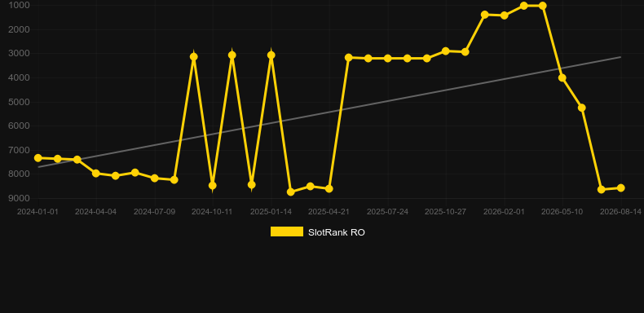Click the 1000 y-axis label
This screenshot has width=644, height=313.
point(19,5)
